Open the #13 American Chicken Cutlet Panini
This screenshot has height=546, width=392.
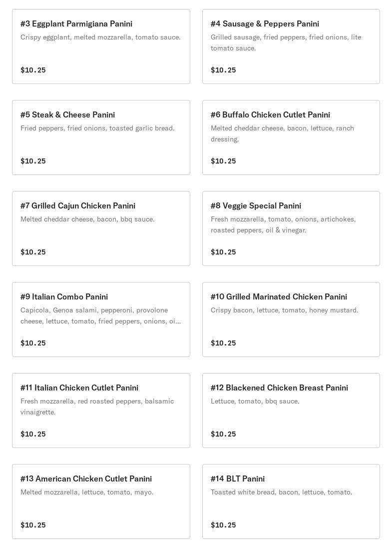pos(86,479)
